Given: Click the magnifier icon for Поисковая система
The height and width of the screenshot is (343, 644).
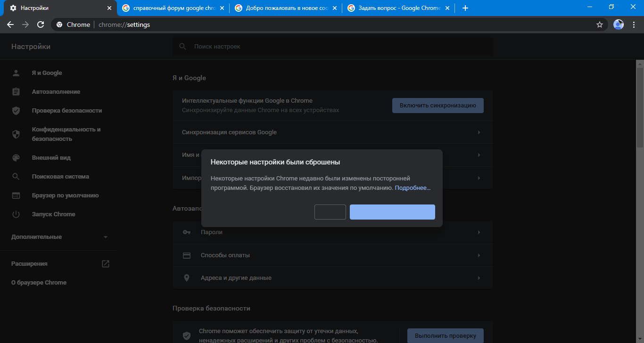Looking at the screenshot, I should coord(16,177).
